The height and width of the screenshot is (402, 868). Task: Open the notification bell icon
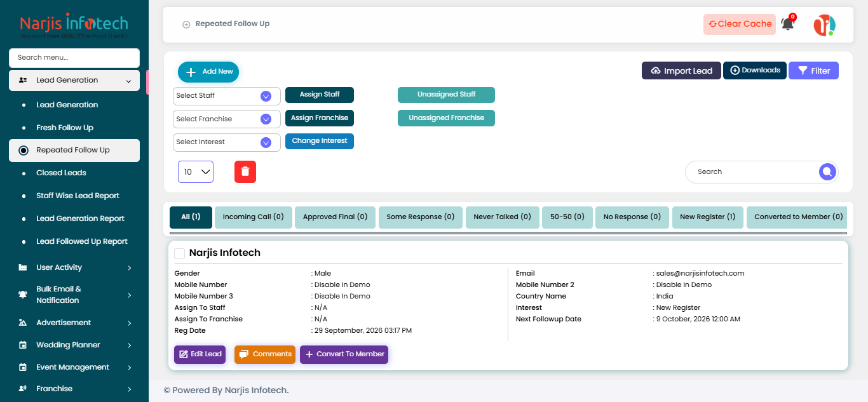(787, 24)
